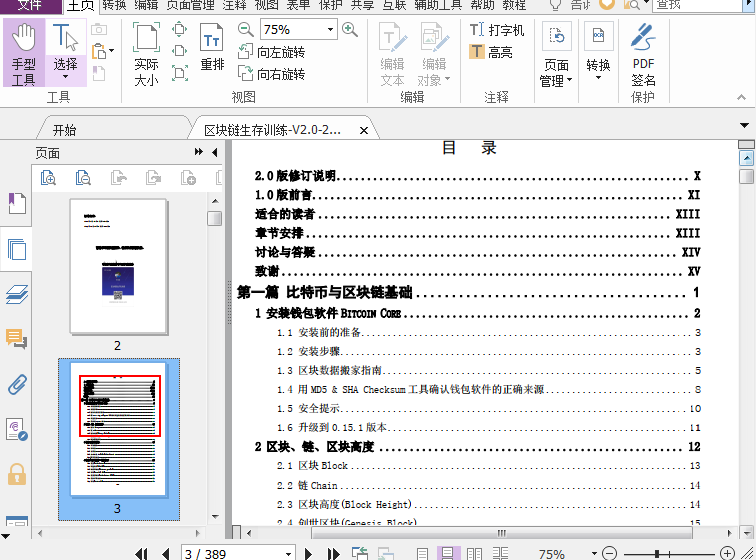The image size is (756, 560).
Task: Go to the previous page
Action: pyautogui.click(x=166, y=553)
